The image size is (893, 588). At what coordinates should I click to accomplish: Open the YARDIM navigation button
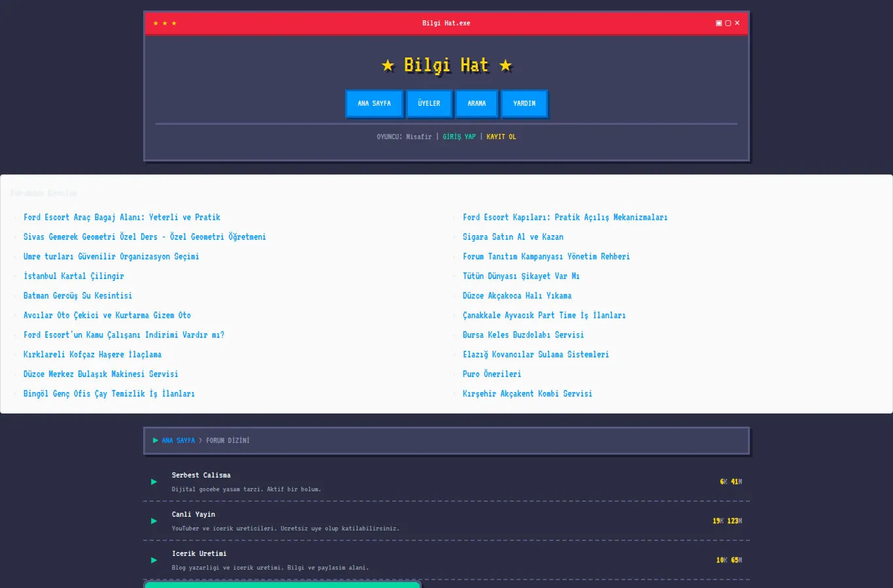pos(524,103)
